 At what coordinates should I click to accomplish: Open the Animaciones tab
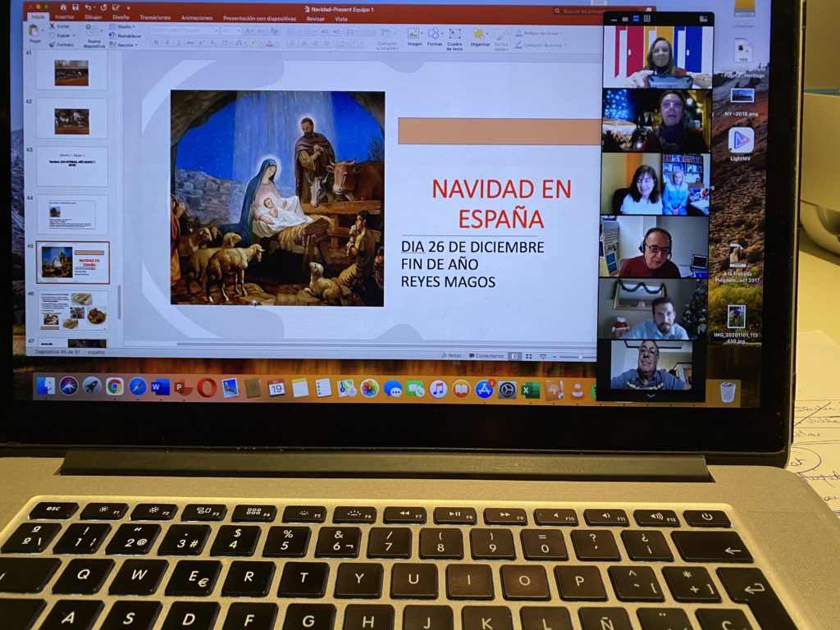(197, 18)
